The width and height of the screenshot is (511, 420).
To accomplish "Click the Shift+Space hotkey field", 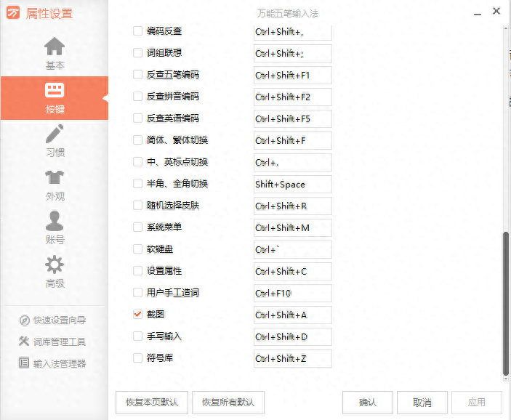I will tap(293, 185).
